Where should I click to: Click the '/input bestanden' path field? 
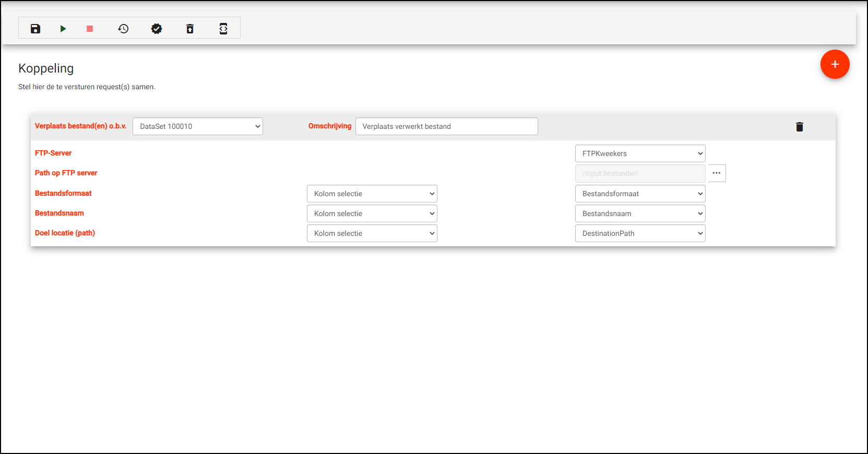click(x=640, y=173)
